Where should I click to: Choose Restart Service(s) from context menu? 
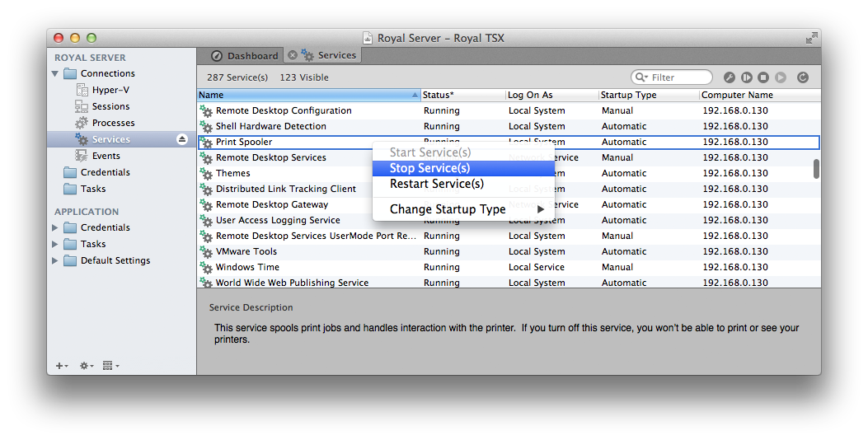point(464,184)
